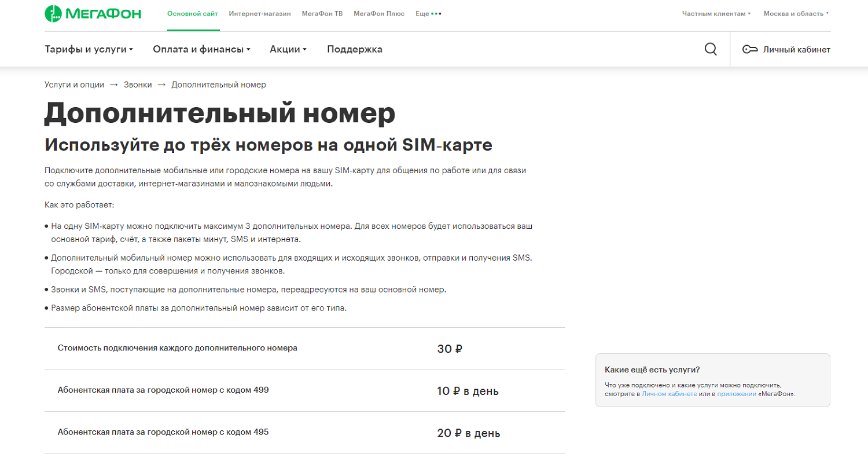Screen dimensions: 868x461
Task: Open Личном кабинете link in sidebar
Action: (670, 394)
